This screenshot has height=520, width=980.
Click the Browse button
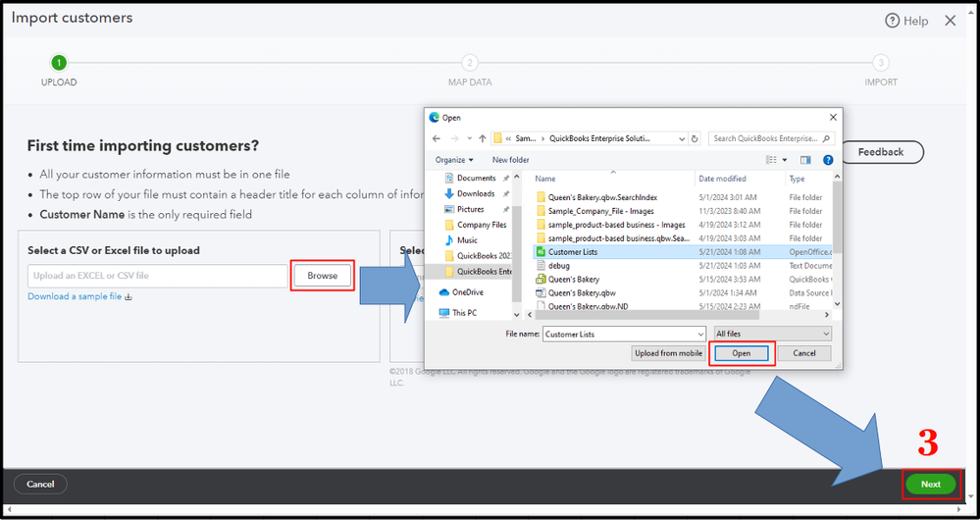pos(323,276)
